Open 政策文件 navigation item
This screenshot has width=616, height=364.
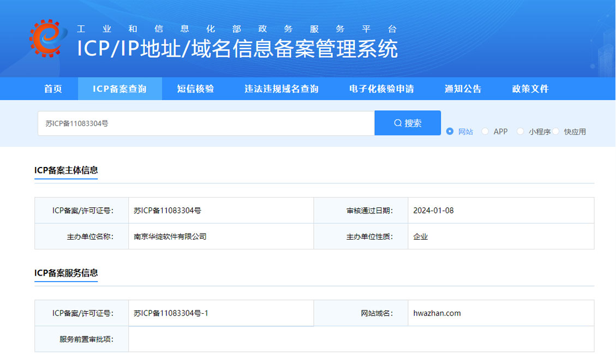pos(530,89)
